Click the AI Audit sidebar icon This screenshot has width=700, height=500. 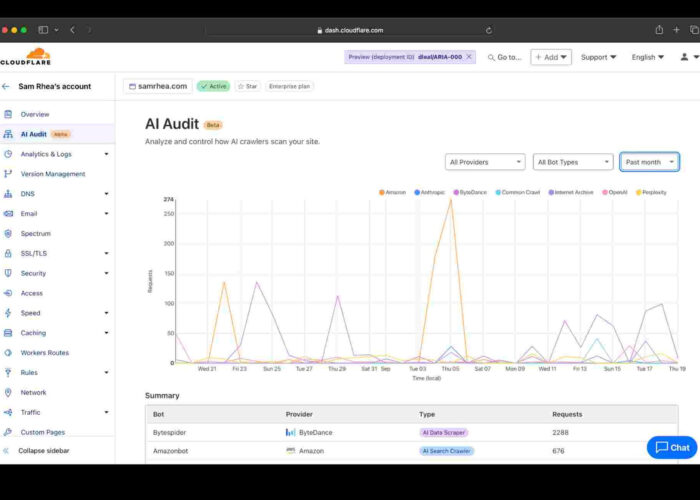(8, 134)
